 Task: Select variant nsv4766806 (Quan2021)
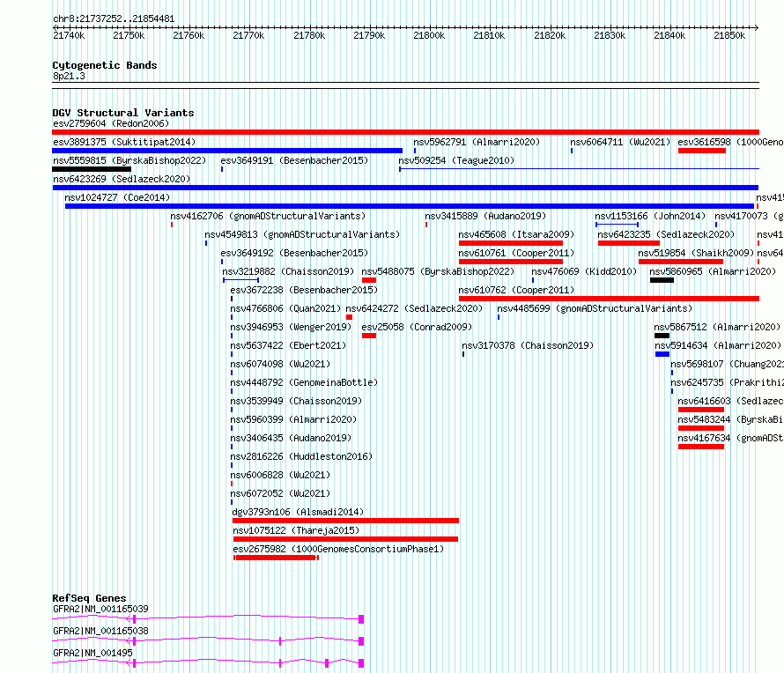285,308
